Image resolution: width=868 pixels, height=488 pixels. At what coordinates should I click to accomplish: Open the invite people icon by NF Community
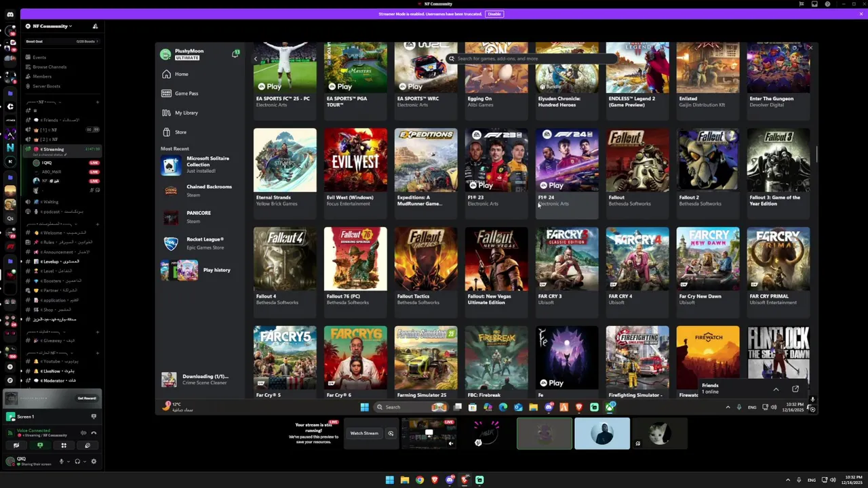tap(95, 26)
